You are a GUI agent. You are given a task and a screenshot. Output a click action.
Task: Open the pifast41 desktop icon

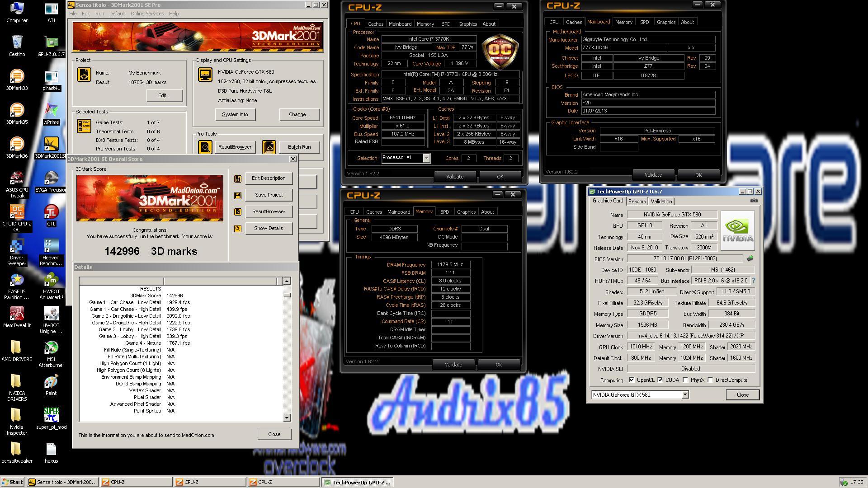[x=51, y=80]
